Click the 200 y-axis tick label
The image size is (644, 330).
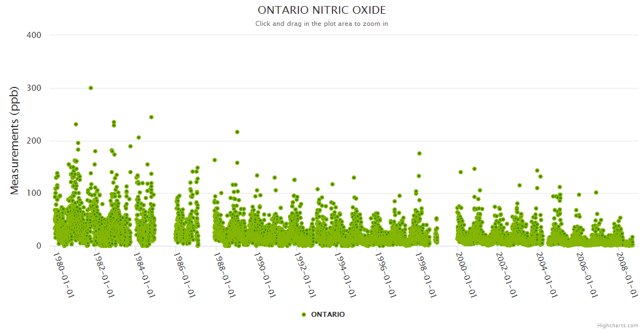34,141
